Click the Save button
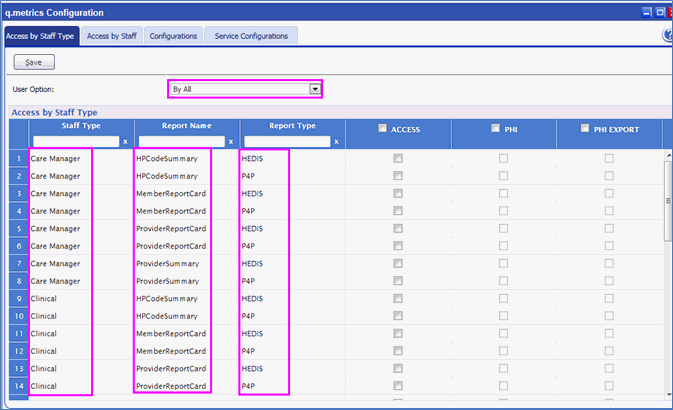 point(33,62)
